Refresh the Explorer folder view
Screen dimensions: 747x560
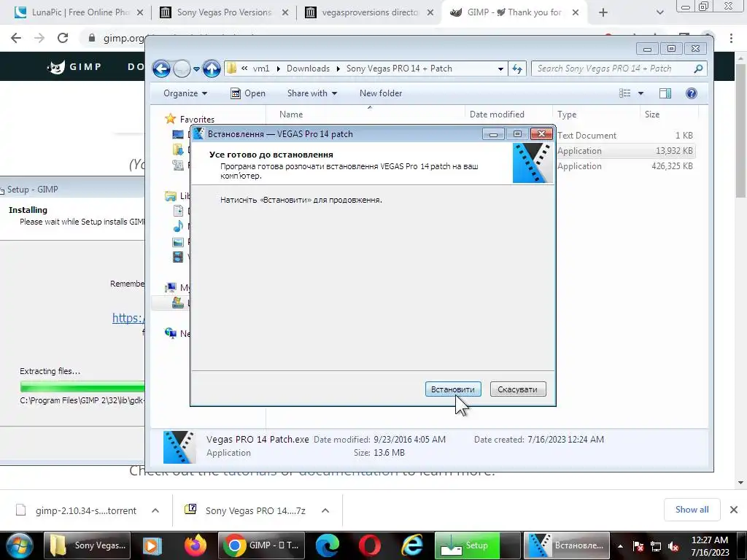point(517,69)
